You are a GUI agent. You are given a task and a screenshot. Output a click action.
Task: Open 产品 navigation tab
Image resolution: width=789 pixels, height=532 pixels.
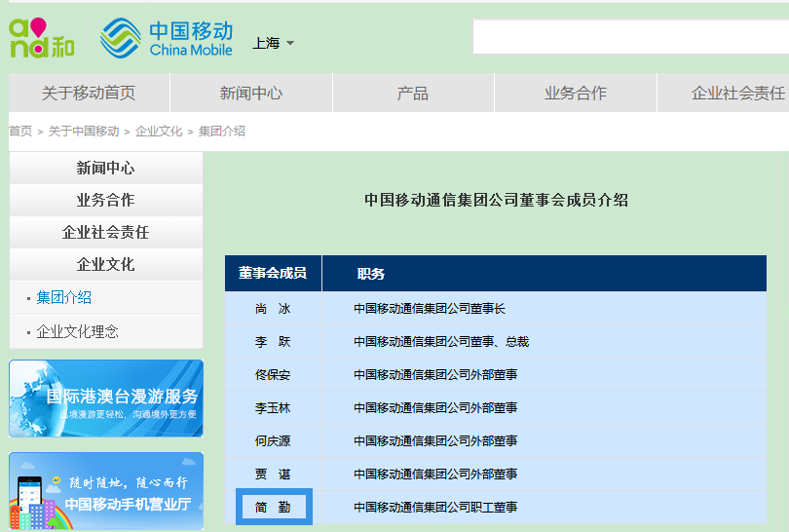[413, 94]
